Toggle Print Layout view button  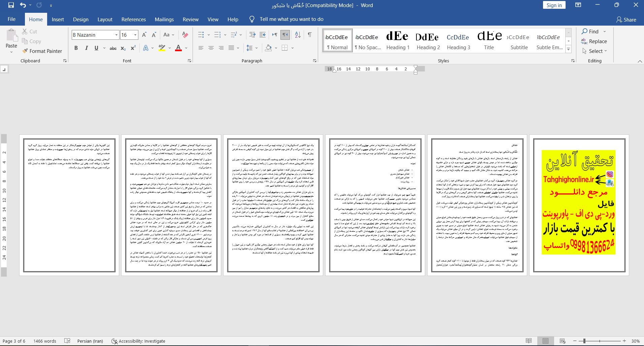[545, 341]
